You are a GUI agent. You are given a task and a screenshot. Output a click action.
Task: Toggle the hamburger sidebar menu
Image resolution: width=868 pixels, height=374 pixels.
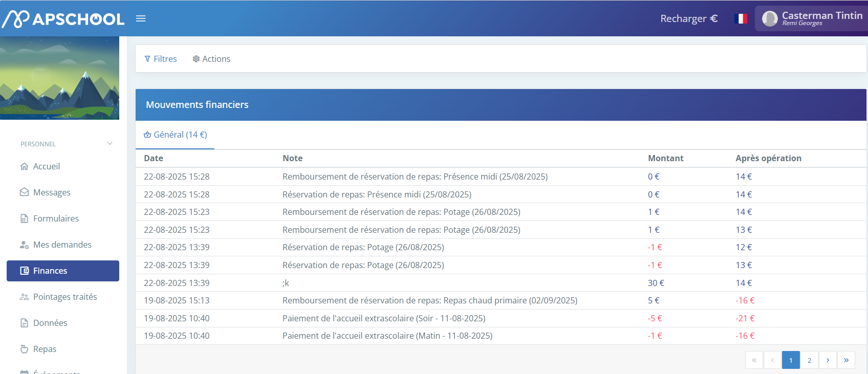pyautogui.click(x=141, y=19)
